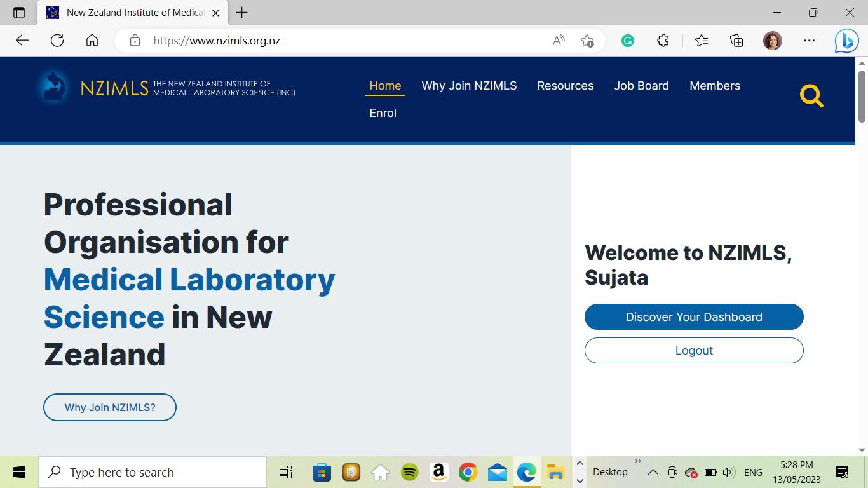Click the Windows taskbar search box
This screenshot has height=488, width=868.
(153, 472)
